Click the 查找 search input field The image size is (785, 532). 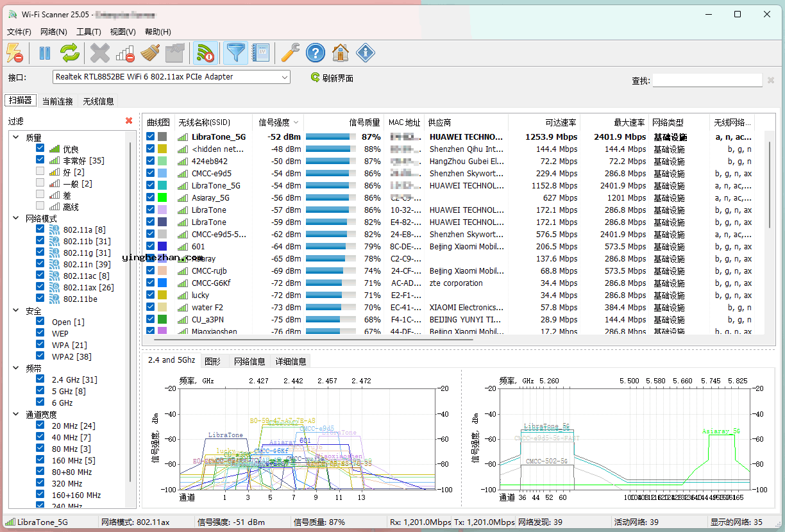(x=707, y=80)
